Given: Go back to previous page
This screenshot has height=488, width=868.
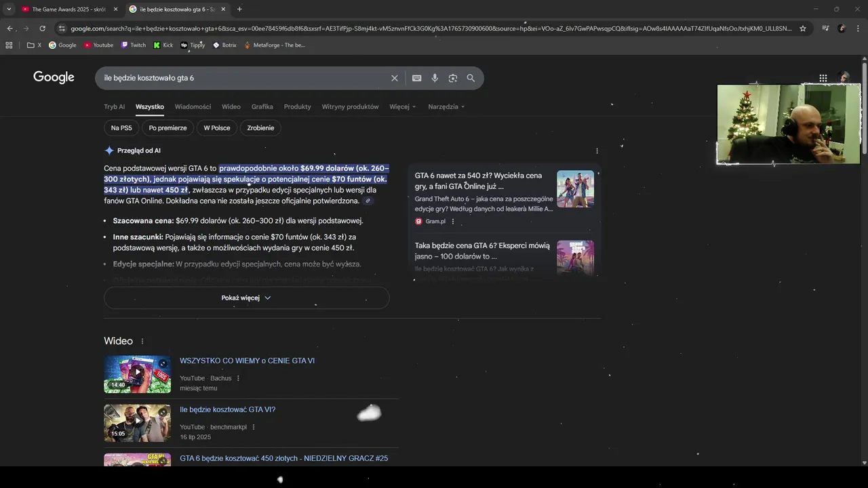Looking at the screenshot, I should [9, 28].
